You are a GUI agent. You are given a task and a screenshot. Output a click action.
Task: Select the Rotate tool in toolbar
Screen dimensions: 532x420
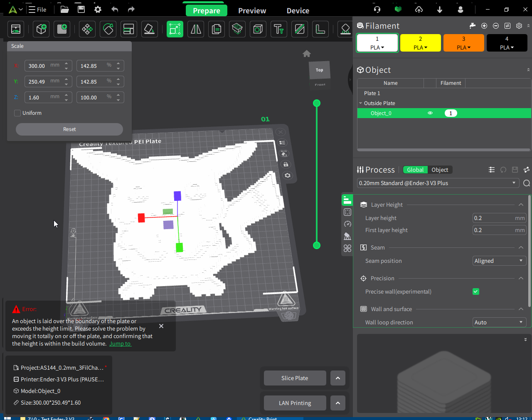click(x=108, y=29)
